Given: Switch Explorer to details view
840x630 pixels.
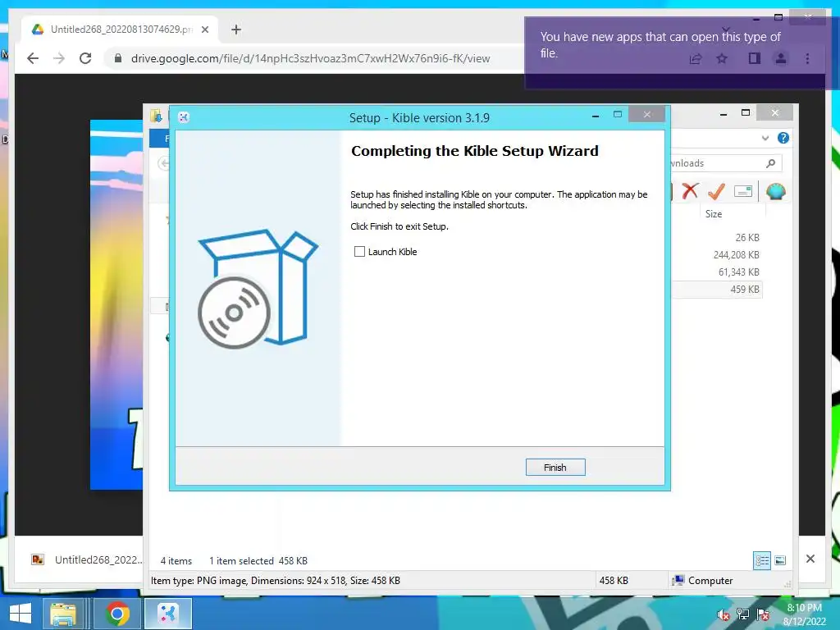Looking at the screenshot, I should (762, 561).
